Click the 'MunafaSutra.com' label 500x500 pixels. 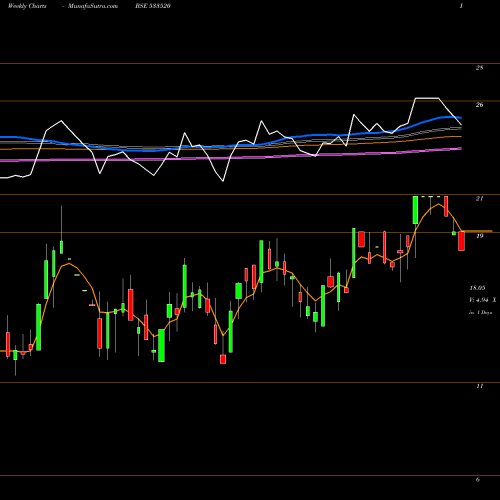click(93, 6)
